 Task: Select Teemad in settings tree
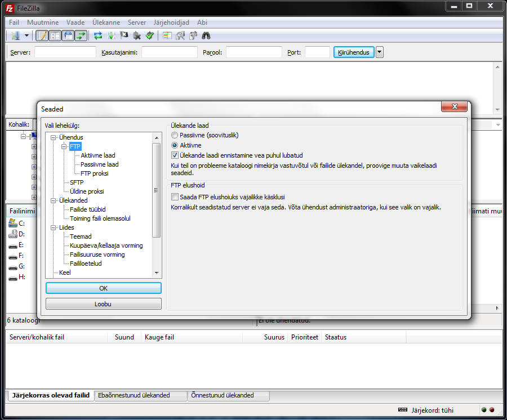81,236
